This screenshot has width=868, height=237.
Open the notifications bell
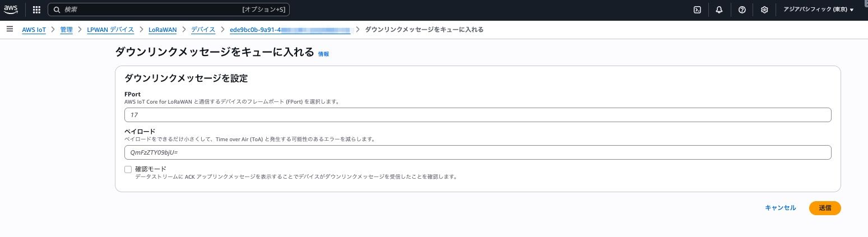(x=720, y=10)
